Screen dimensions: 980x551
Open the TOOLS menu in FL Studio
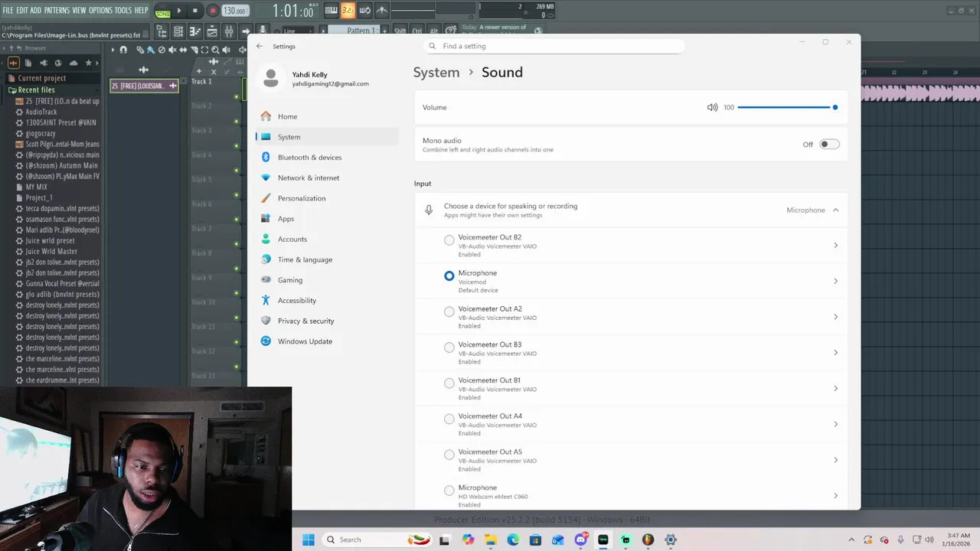point(123,10)
